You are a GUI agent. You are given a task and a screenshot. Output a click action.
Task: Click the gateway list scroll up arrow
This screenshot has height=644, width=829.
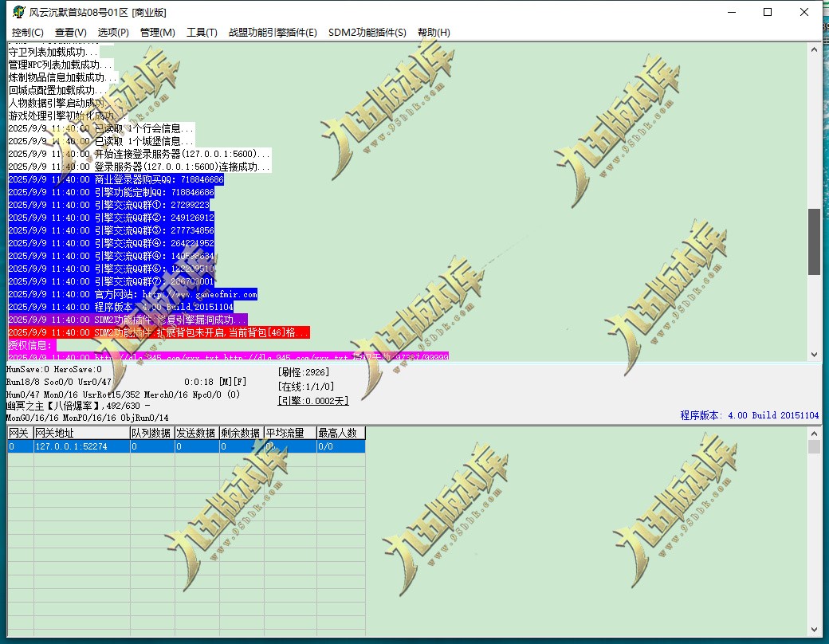click(x=814, y=434)
